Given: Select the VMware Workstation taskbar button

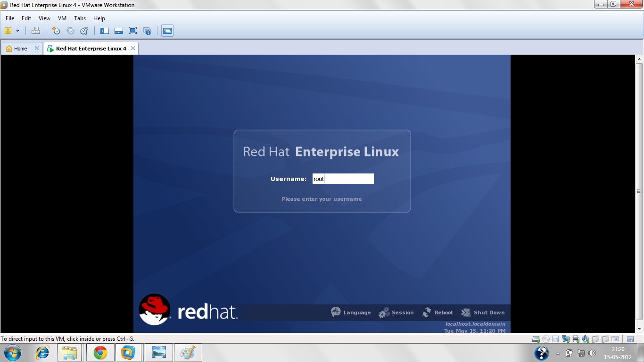Looking at the screenshot, I should pos(128,353).
